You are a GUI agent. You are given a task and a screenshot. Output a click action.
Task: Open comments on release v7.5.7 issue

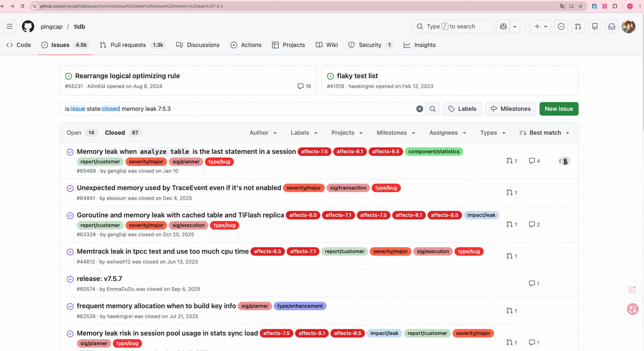point(534,283)
